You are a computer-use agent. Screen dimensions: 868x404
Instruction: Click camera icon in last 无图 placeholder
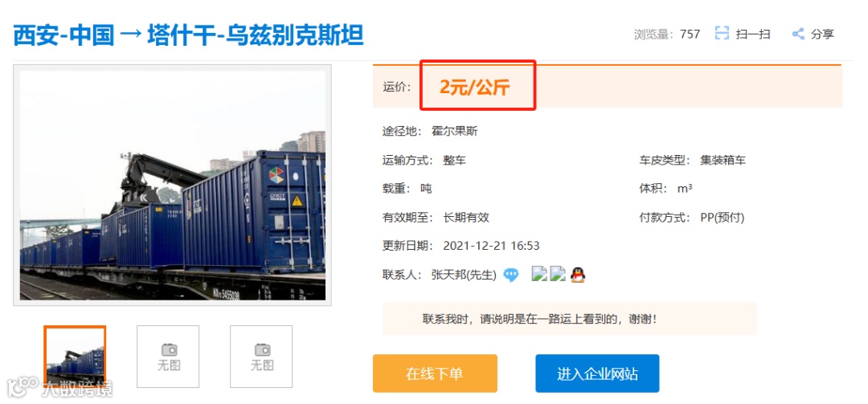pos(262,349)
